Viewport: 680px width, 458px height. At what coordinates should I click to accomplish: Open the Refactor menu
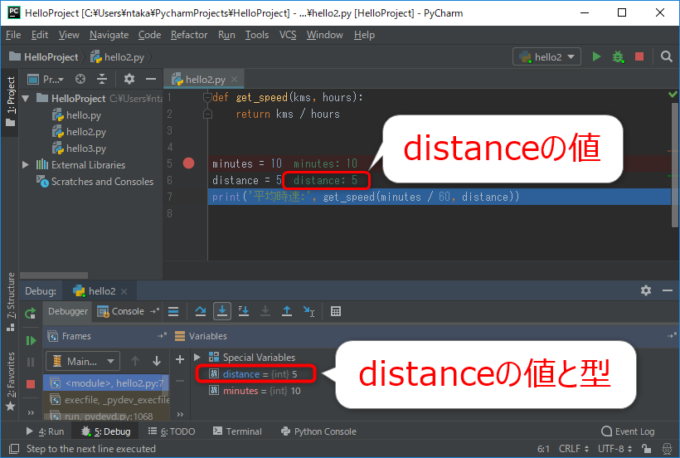coord(189,35)
